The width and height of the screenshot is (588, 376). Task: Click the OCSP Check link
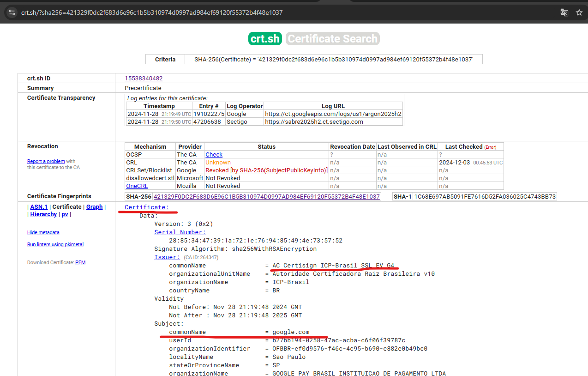(214, 154)
